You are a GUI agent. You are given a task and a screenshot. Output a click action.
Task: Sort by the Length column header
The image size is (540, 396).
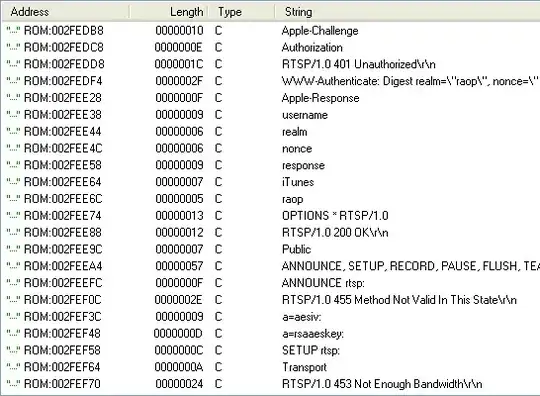click(x=169, y=12)
